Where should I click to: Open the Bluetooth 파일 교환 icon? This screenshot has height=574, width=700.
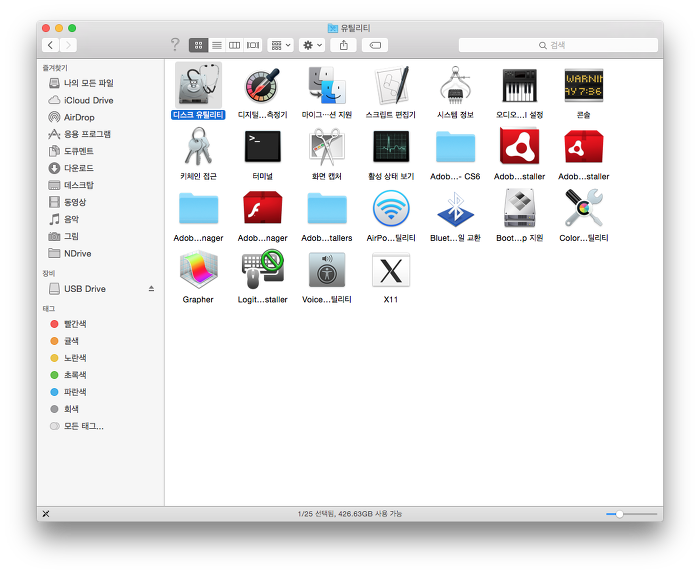click(455, 208)
